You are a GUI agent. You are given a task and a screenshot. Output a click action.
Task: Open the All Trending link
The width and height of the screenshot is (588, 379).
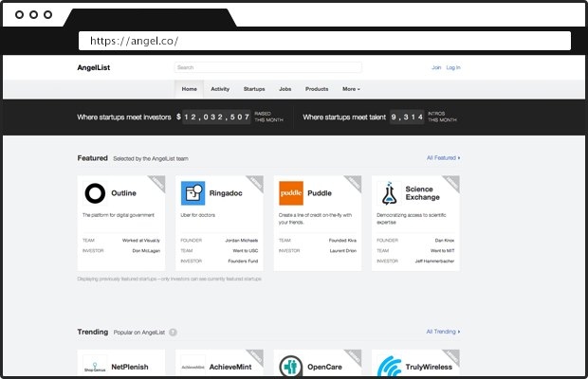tap(443, 332)
